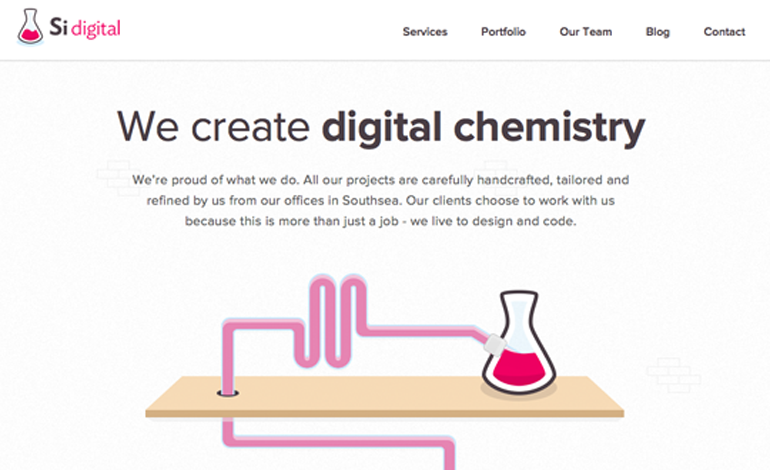Click the 'We create digital chemistry' headline
The image size is (770, 470).
click(x=381, y=128)
